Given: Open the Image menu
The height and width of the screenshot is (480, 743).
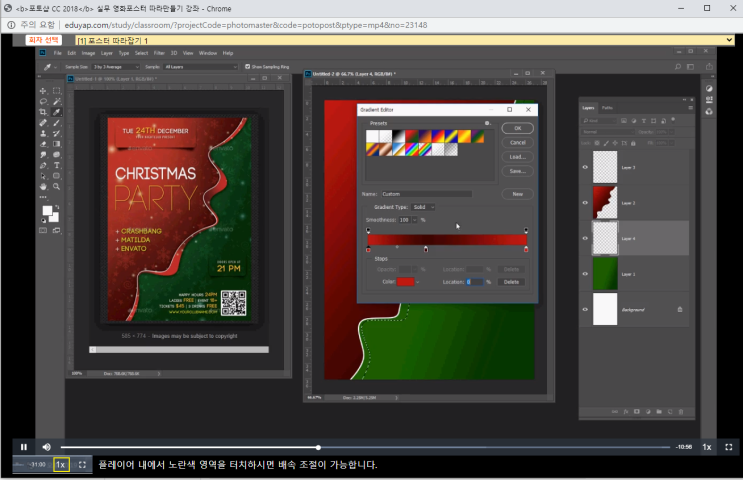Looking at the screenshot, I should (88, 53).
